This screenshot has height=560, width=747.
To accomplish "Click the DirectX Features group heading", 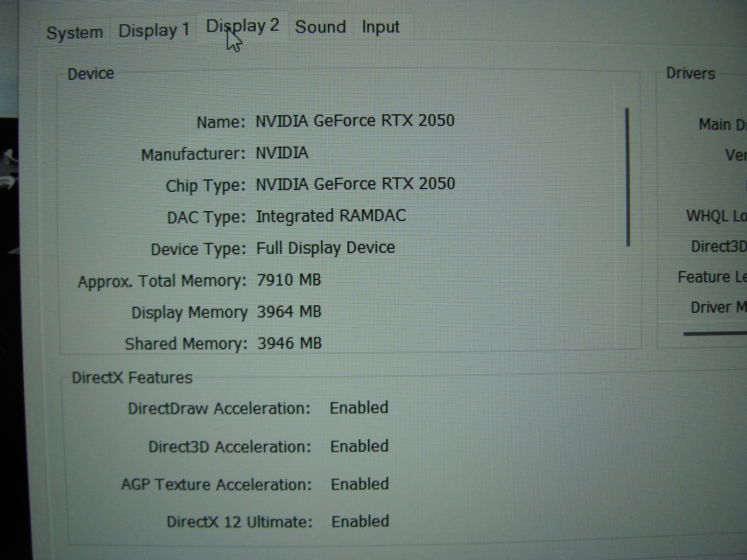I will [x=132, y=377].
